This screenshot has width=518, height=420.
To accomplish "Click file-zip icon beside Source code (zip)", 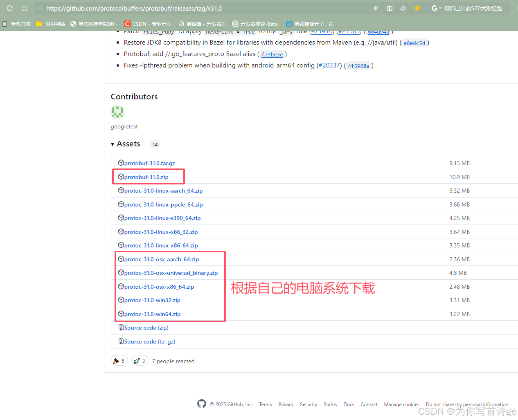I will [121, 327].
